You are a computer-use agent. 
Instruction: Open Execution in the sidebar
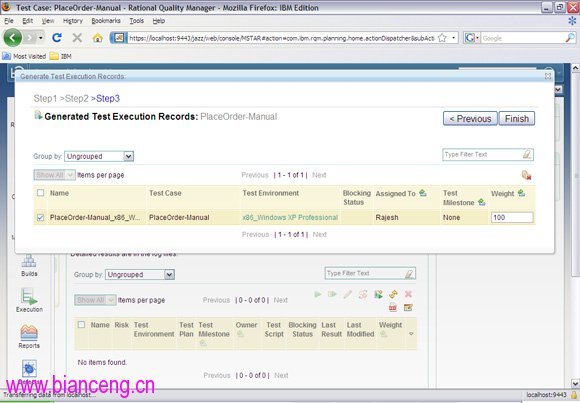[x=29, y=300]
